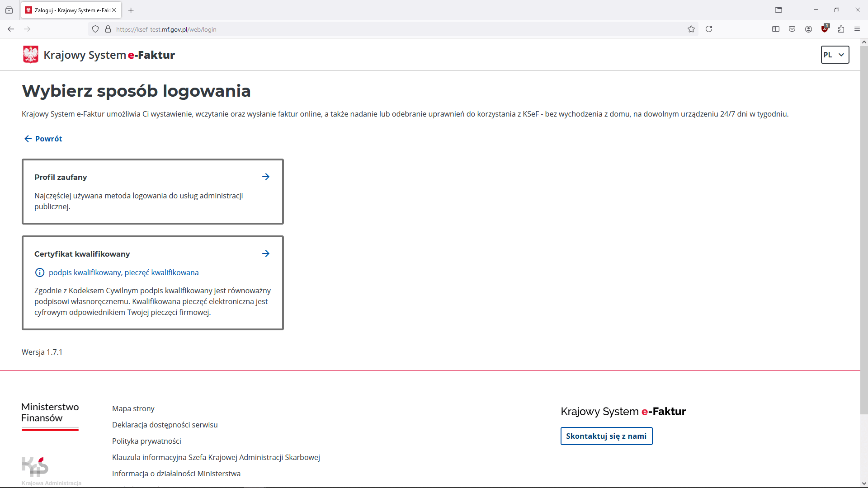The height and width of the screenshot is (488, 868).
Task: Open the tab history icon
Action: tap(9, 10)
